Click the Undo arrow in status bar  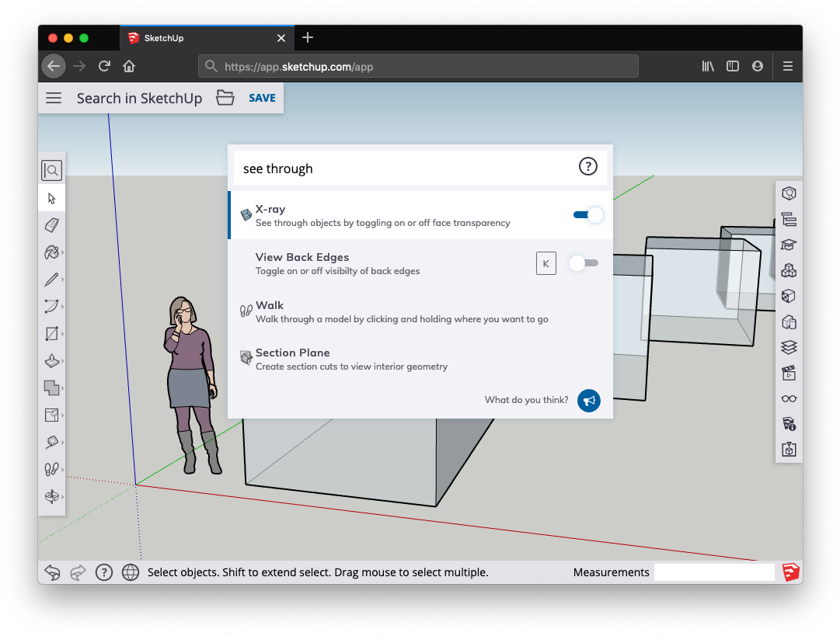click(x=53, y=572)
